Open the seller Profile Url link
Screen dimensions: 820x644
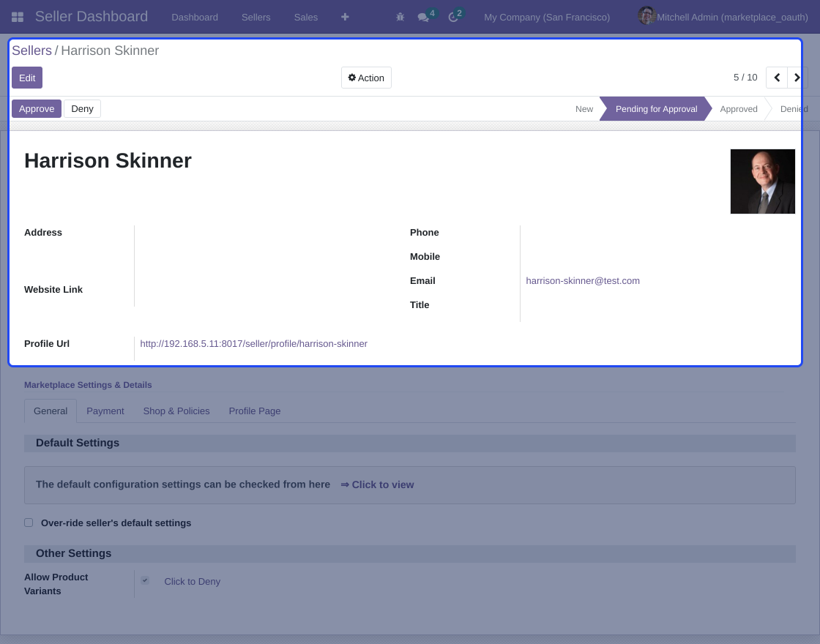pyautogui.click(x=253, y=343)
